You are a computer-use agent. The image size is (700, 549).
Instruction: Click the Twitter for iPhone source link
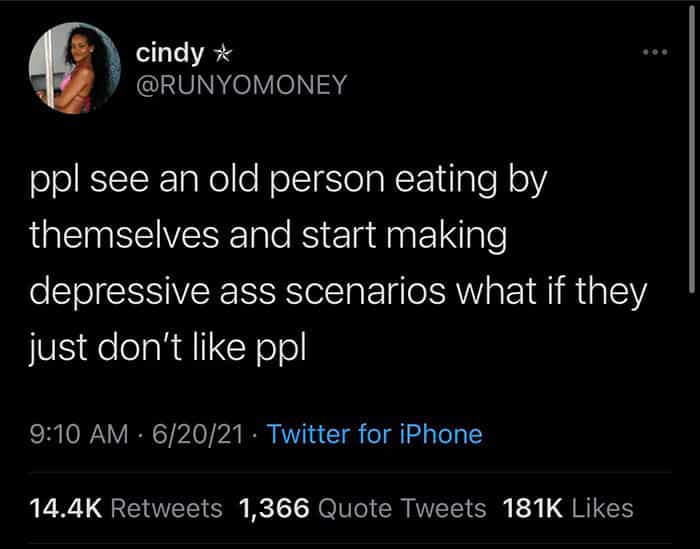tap(375, 434)
